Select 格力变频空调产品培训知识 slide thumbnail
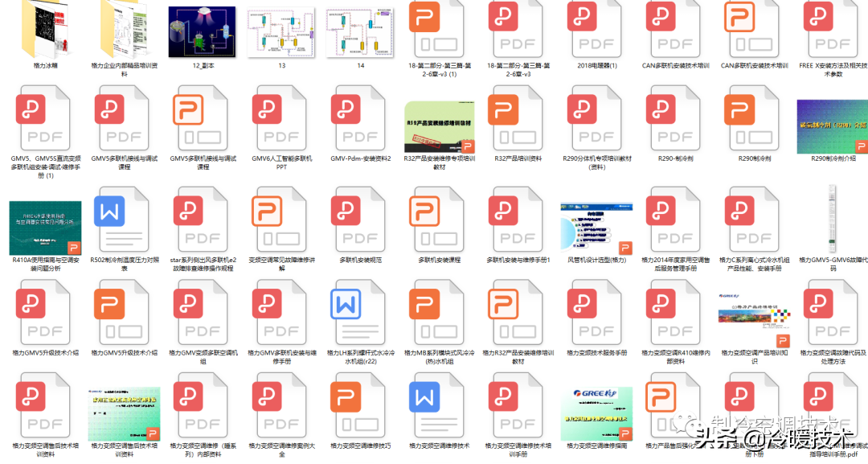 pyautogui.click(x=754, y=320)
